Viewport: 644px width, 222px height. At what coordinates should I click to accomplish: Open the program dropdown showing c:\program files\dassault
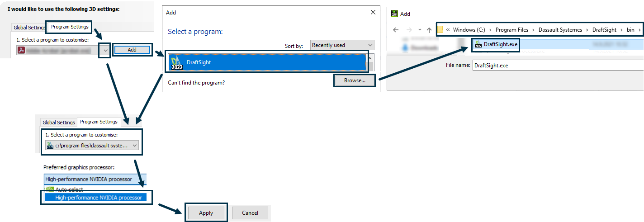92,146
